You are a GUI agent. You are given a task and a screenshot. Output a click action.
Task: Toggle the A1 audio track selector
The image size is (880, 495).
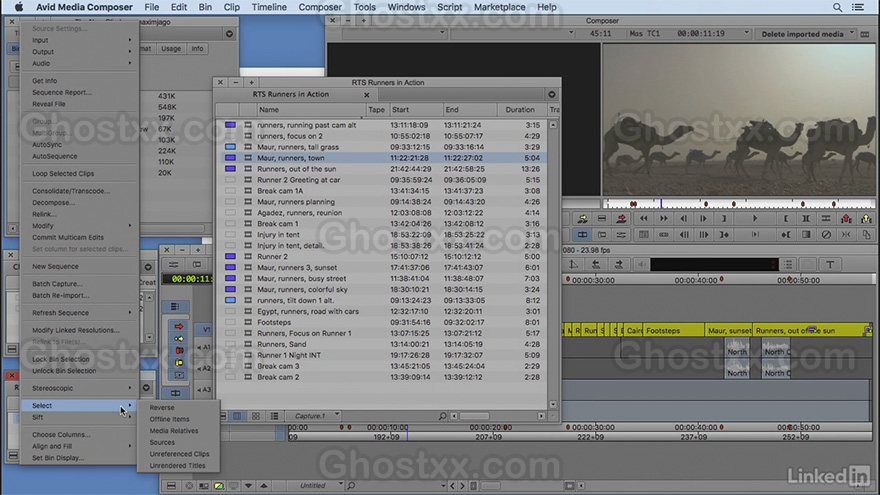point(204,347)
